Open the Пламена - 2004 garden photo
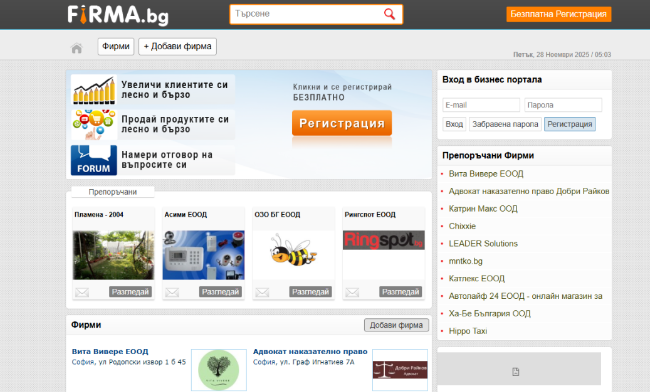 point(114,255)
